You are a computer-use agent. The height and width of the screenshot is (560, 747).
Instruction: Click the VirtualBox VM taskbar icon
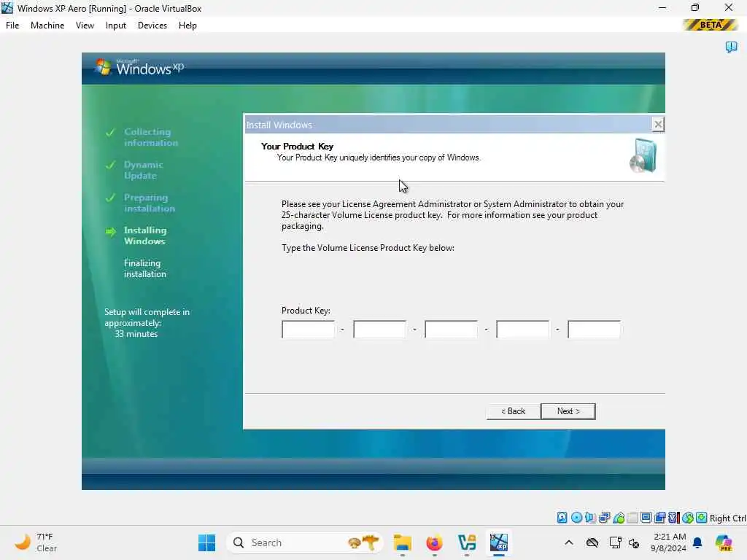[x=499, y=542]
